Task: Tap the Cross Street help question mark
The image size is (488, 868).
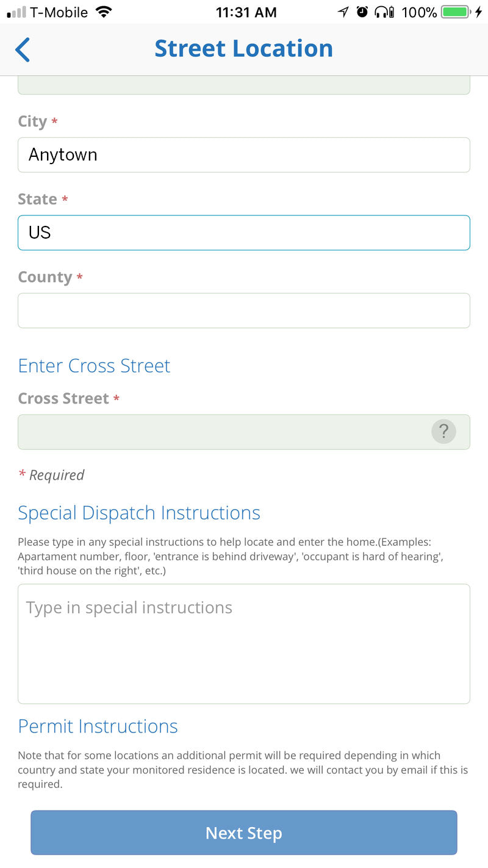Action: pos(443,432)
